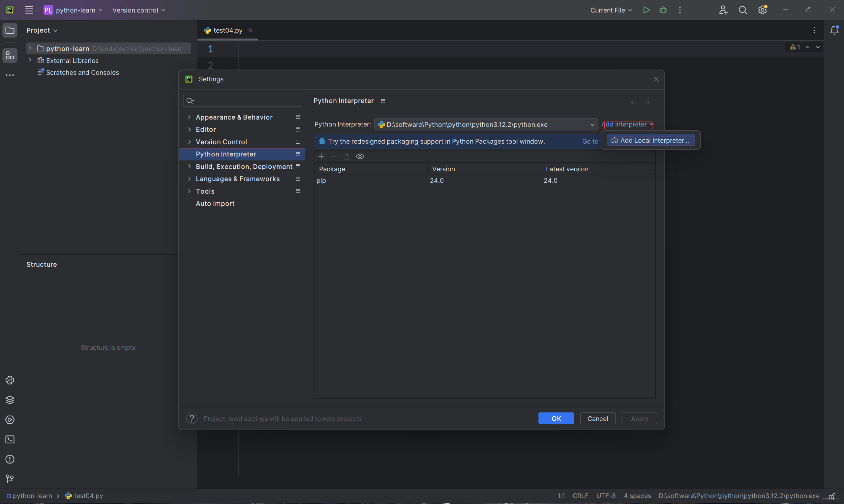
Task: Click the install package plus icon
Action: pyautogui.click(x=321, y=156)
